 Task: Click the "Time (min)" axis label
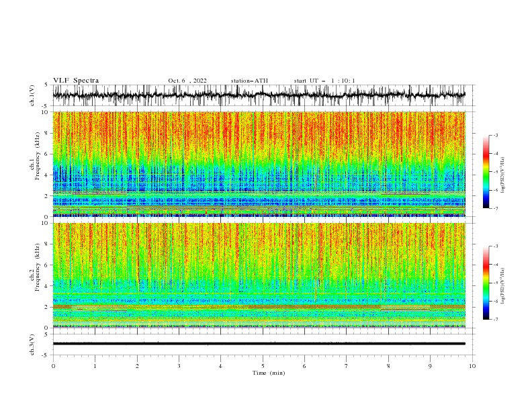click(269, 373)
